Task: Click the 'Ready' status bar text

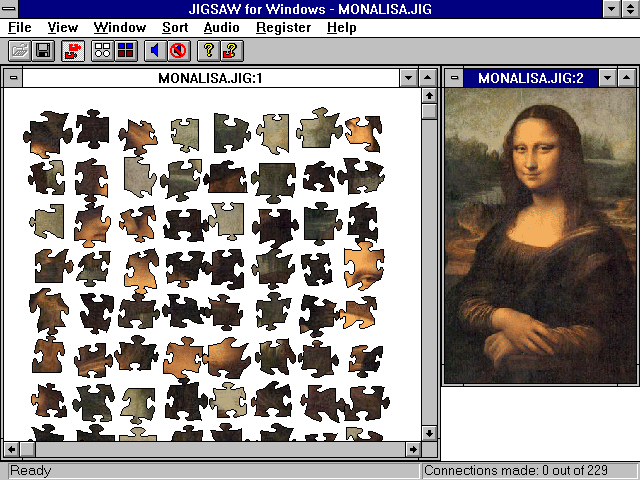Action: (31, 471)
